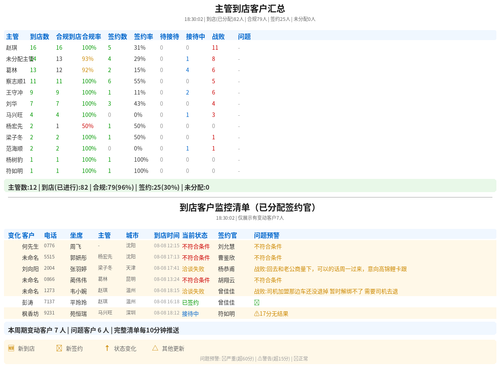Viewport: 500px width, 381px height.
Task: Click the green check icon in 彭涛 row
Action: (x=257, y=302)
